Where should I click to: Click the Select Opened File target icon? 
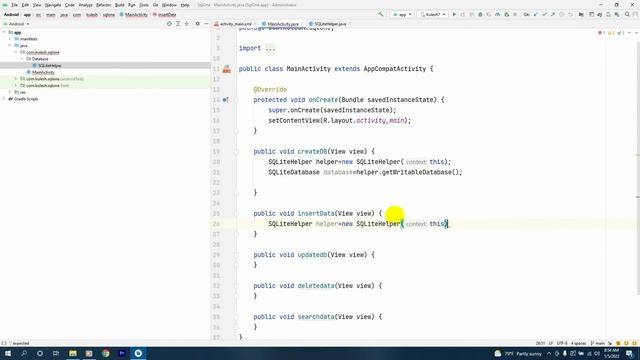pos(169,24)
